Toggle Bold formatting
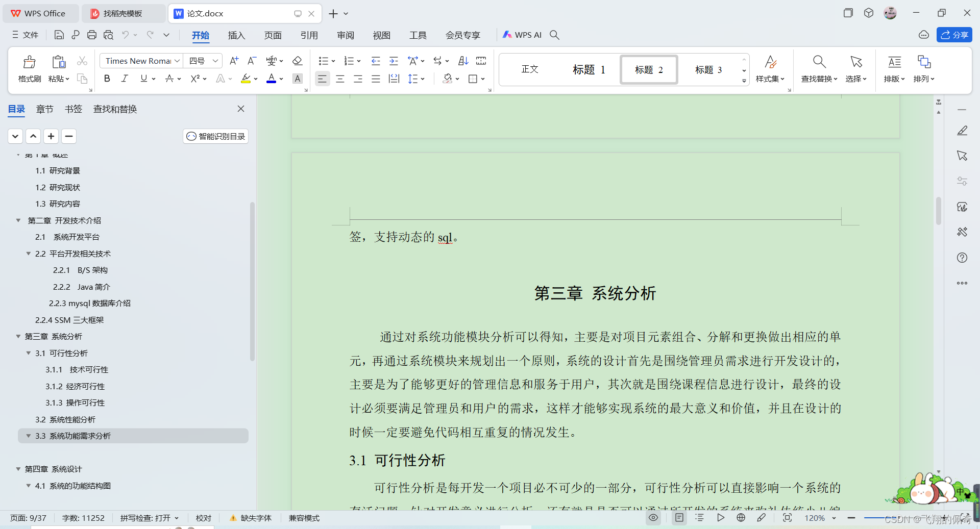This screenshot has width=980, height=529. 107,79
